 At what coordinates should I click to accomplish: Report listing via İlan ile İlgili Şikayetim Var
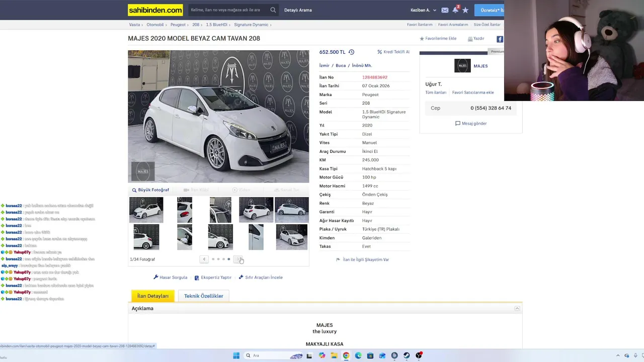point(362,259)
